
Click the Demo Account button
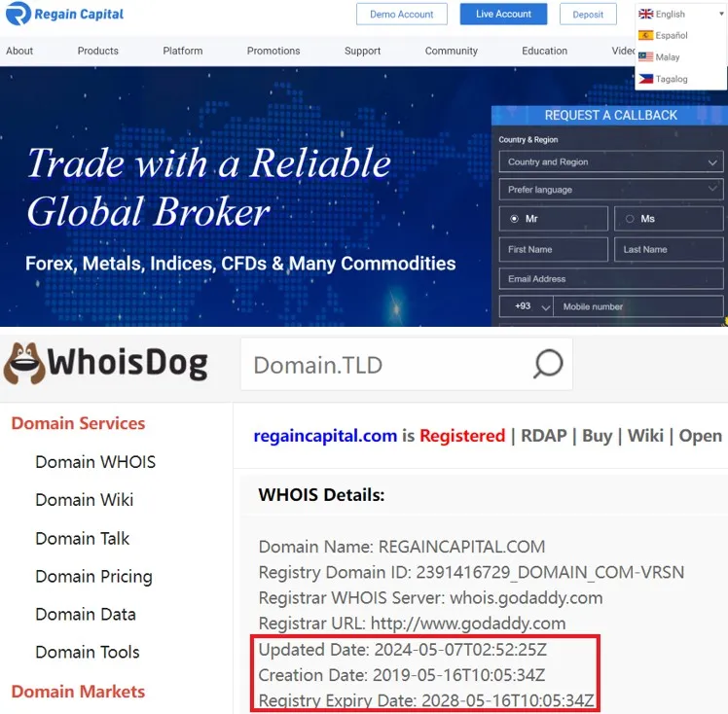pyautogui.click(x=402, y=15)
